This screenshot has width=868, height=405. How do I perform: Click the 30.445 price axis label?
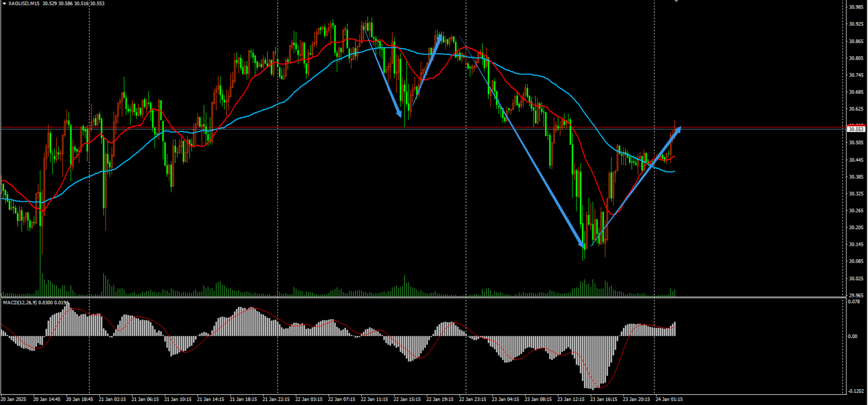click(x=856, y=160)
